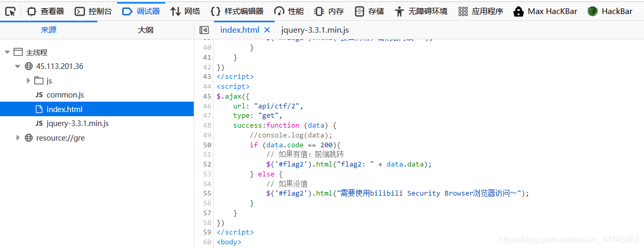Open common.js in the source tree
This screenshot has height=249, width=644.
pos(97,95)
